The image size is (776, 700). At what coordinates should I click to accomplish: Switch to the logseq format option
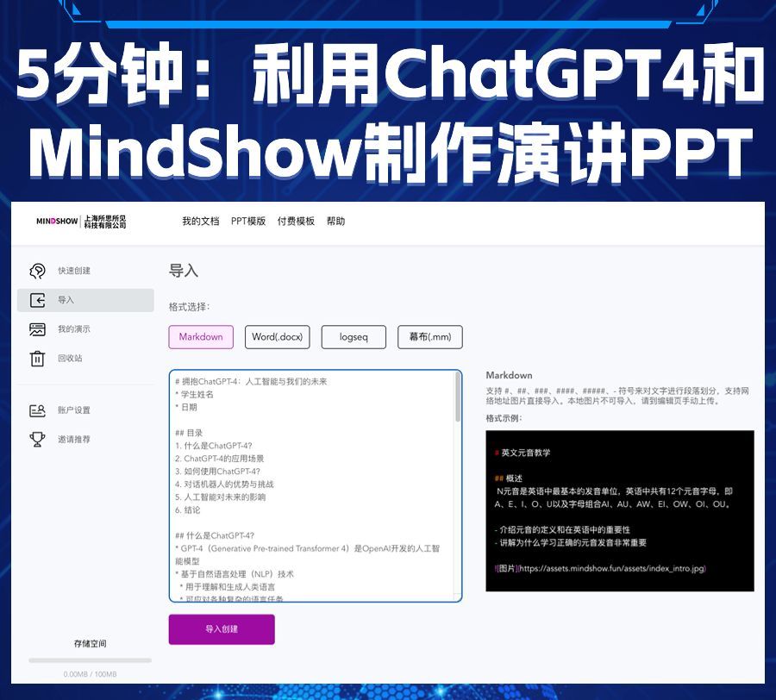353,337
